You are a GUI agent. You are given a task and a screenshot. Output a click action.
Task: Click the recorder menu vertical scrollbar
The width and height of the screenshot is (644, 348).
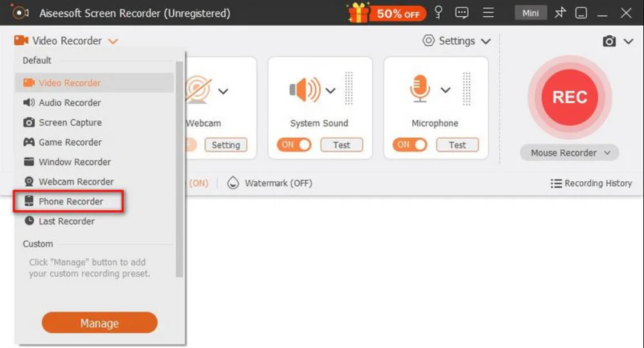pos(179,168)
